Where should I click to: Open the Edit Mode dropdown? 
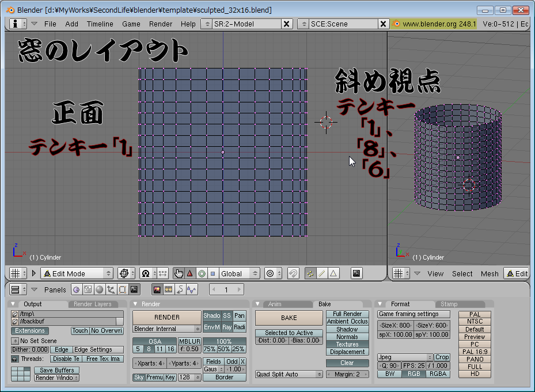77,273
